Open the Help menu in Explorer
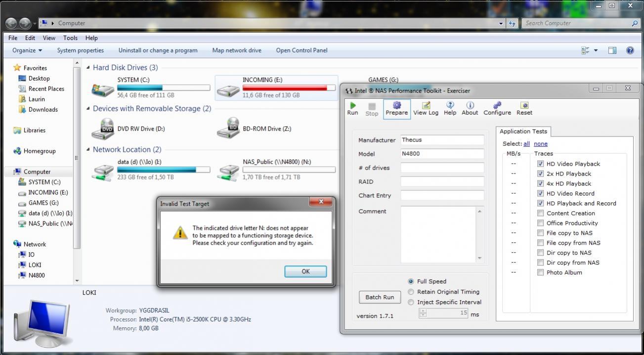Screen dimensions: 644x355 (x=91, y=38)
